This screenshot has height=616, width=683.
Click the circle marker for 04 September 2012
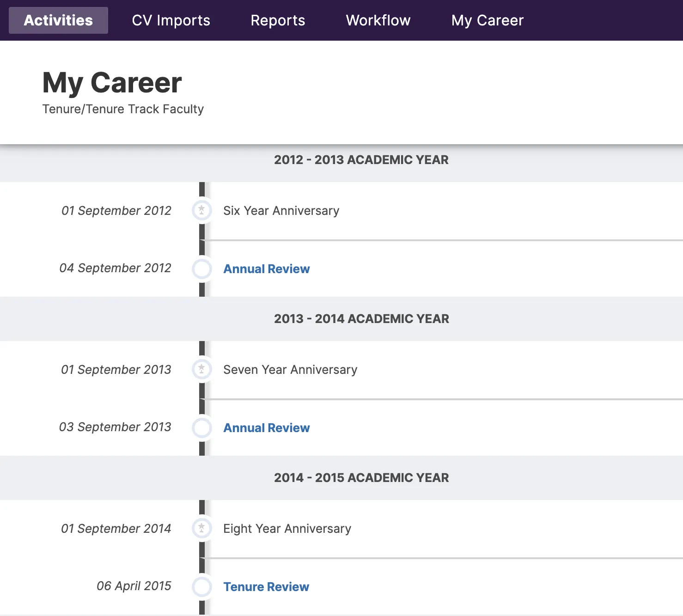tap(202, 269)
